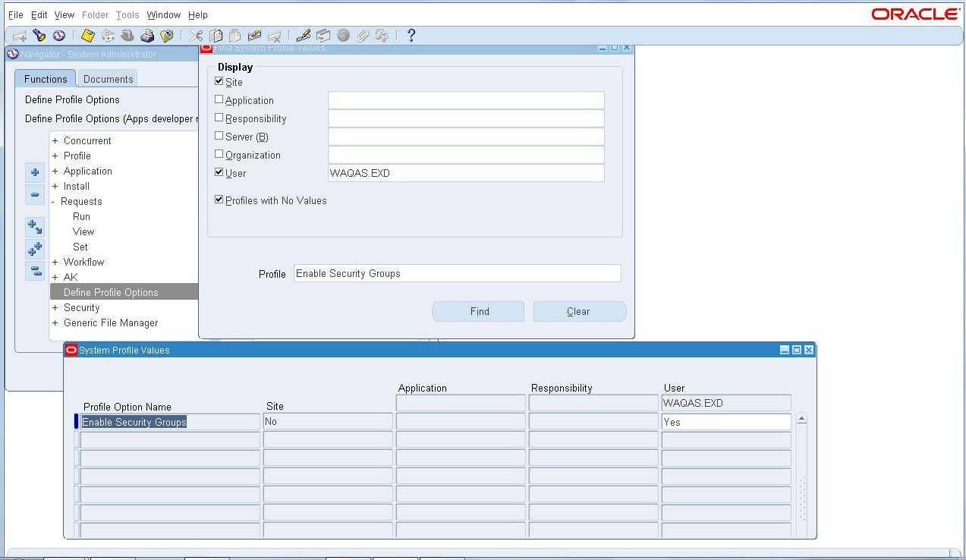Enable the Application display checkbox
Image resolution: width=966 pixels, height=560 pixels.
pos(219,100)
